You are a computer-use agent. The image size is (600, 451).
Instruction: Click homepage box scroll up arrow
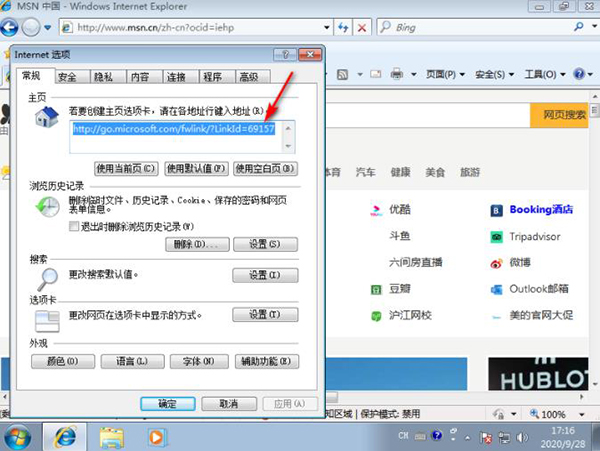pos(288,128)
